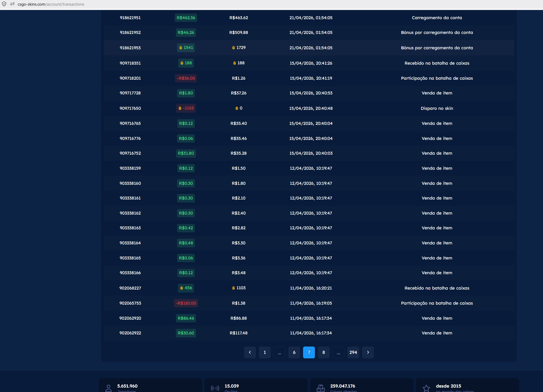Click the green coin badge 188
This screenshot has height=392, width=543.
[186, 63]
